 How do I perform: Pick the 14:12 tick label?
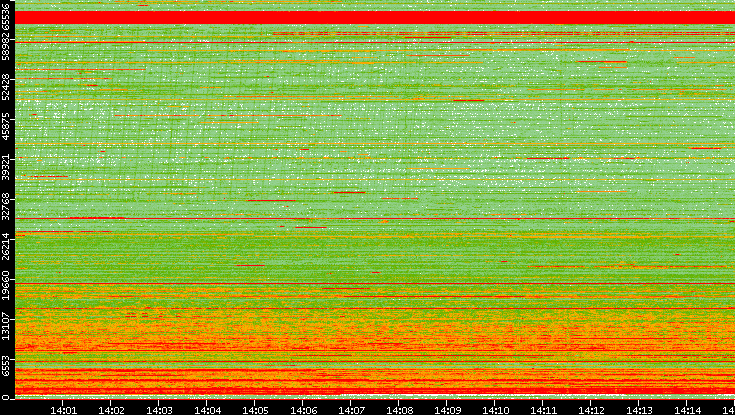pos(591,410)
